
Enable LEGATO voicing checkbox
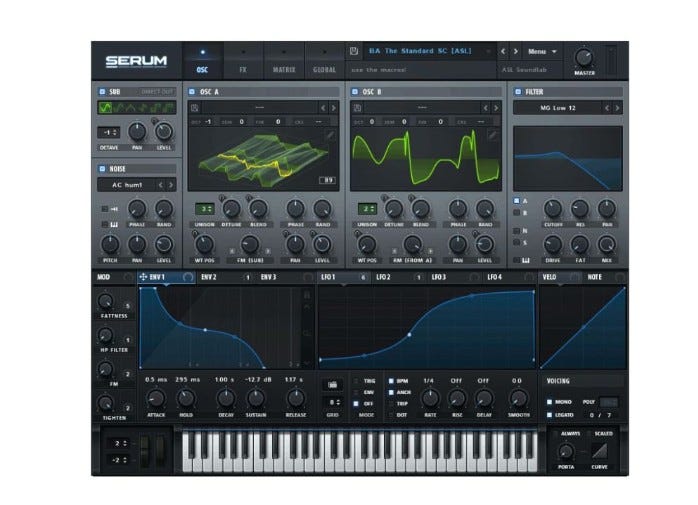549,415
